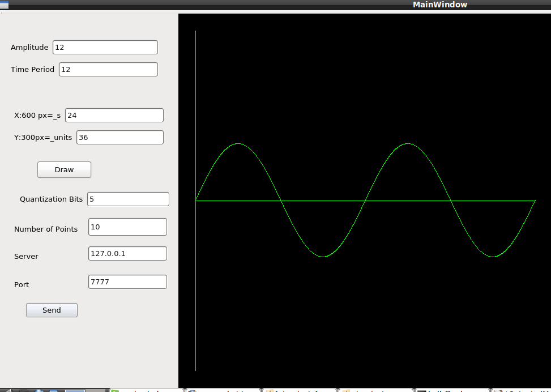Select the Port field showing 7777
Screen dimensions: 551x392
click(127, 282)
